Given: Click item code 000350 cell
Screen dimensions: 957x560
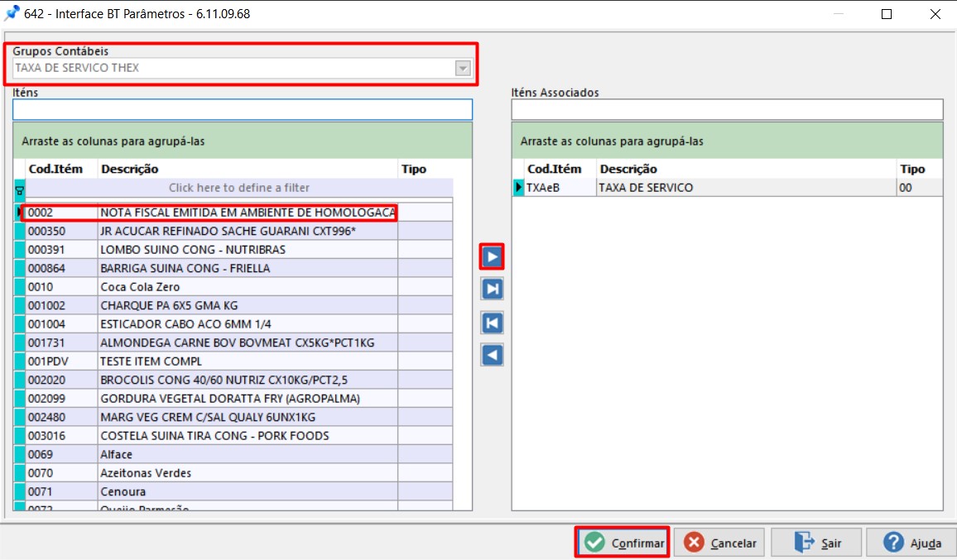Looking at the screenshot, I should click(x=61, y=232).
